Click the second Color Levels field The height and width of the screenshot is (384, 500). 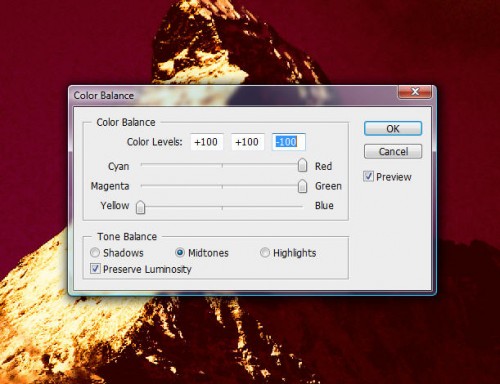[x=248, y=142]
